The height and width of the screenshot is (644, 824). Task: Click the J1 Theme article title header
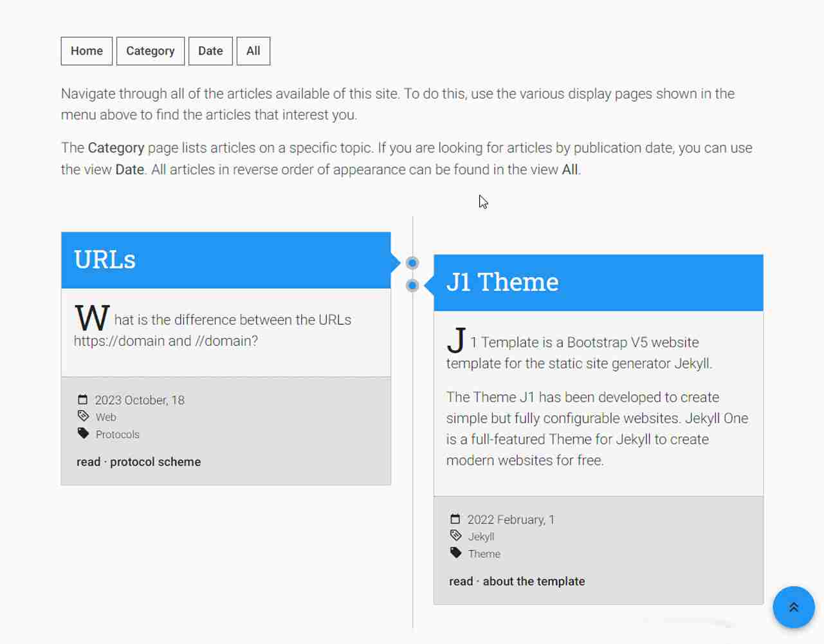point(502,282)
